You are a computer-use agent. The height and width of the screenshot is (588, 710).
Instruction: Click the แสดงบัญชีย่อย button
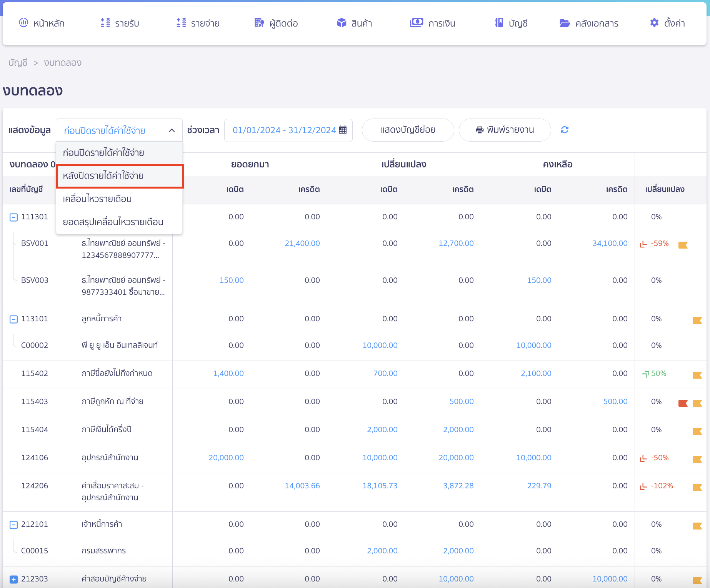point(408,130)
